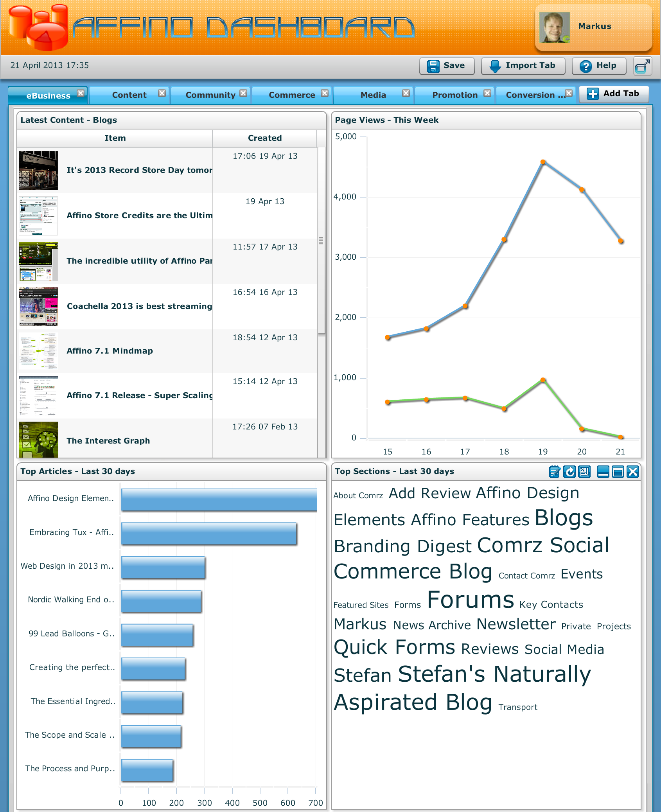Close the Commerce tab
The height and width of the screenshot is (812, 661).
(x=325, y=93)
